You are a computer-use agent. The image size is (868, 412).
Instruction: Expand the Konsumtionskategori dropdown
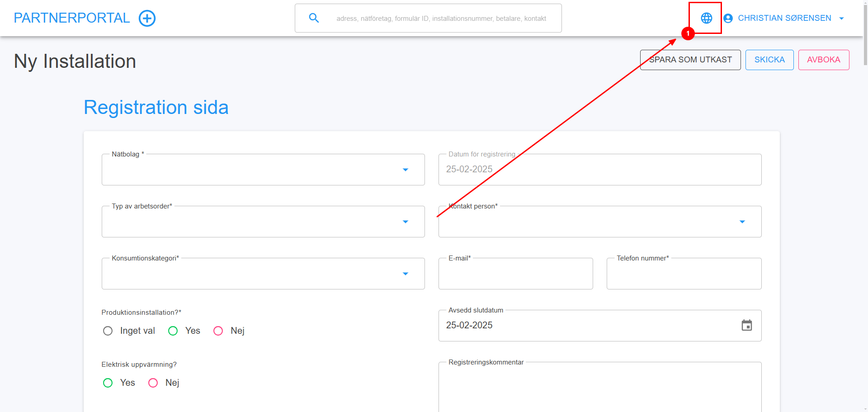405,274
